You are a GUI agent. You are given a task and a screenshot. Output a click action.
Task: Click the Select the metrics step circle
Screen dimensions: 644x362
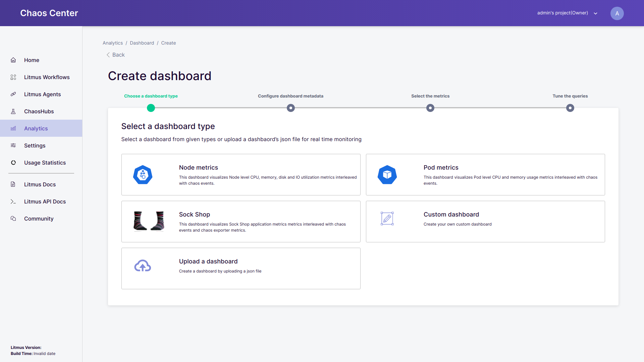[x=430, y=108]
